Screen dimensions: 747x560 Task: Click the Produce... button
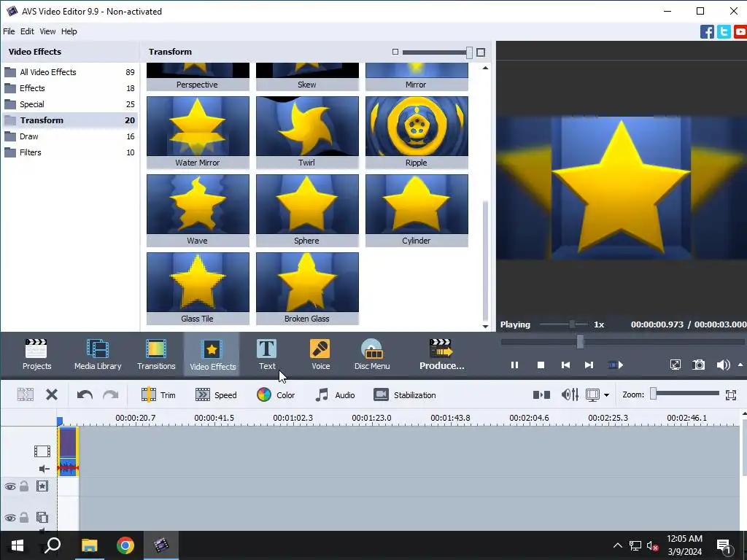[441, 354]
